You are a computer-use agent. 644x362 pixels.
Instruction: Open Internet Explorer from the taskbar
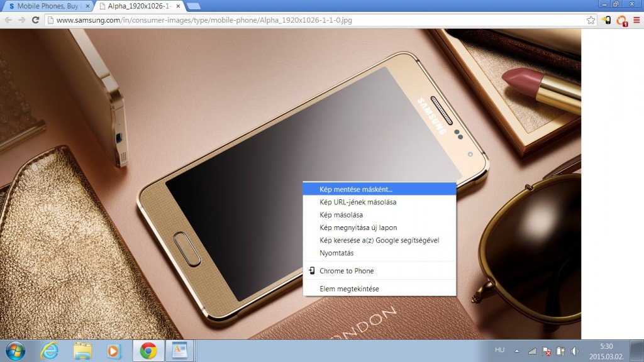pos(50,351)
